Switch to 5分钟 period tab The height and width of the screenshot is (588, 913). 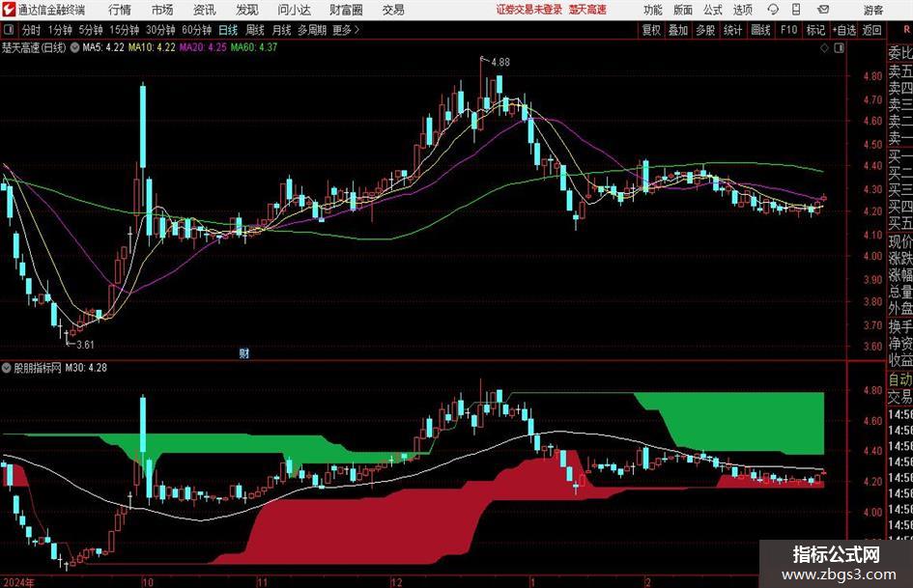click(x=90, y=30)
